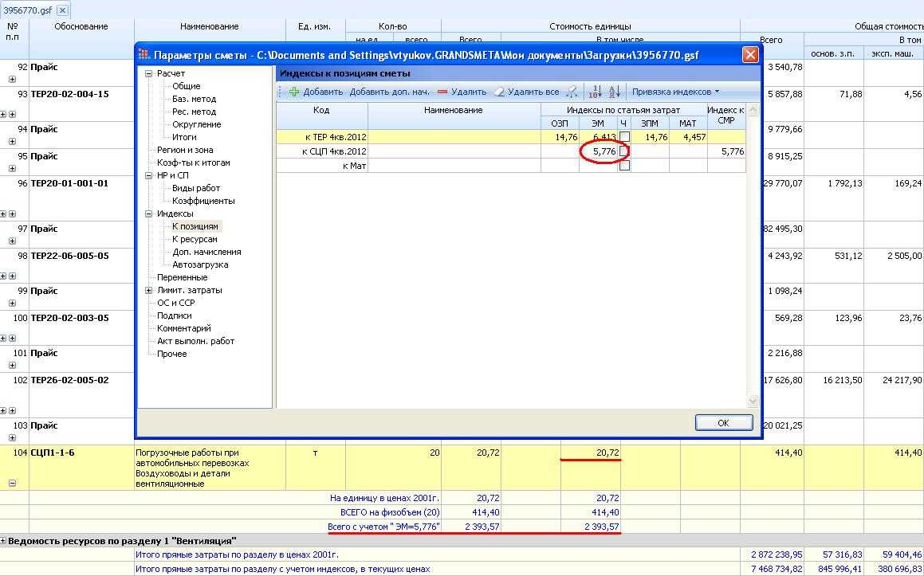Close the 3956770.gsf document tab

coord(63,10)
